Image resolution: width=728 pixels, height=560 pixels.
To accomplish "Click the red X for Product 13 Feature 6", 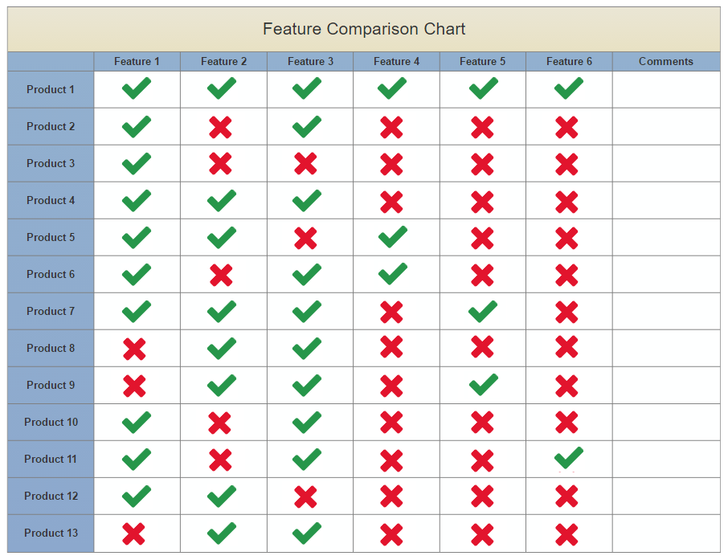I will coord(568,533).
